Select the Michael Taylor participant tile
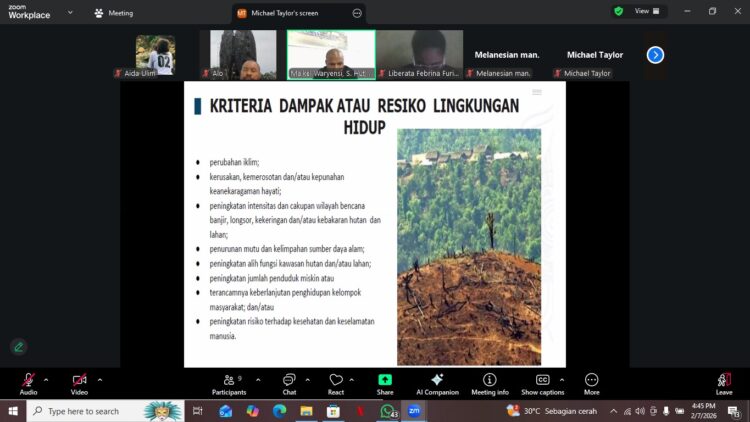750x422 pixels. click(x=595, y=55)
